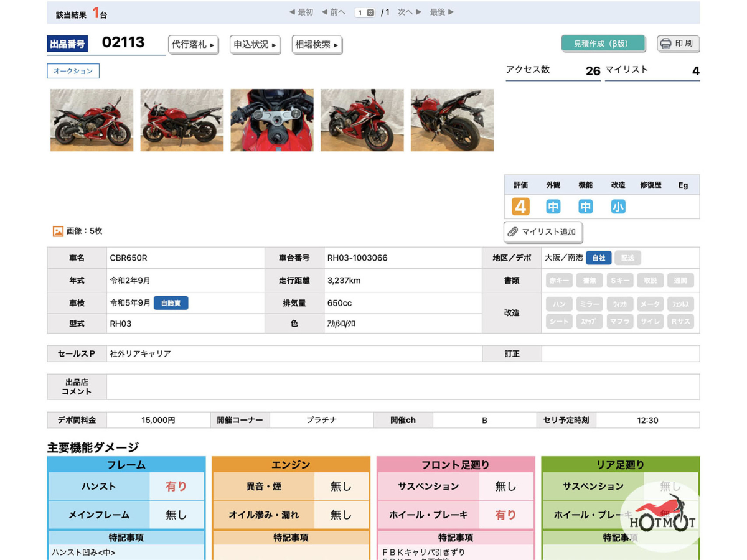Toggle the Sキー document badge
Screen dimensions: 747x560
tap(620, 281)
